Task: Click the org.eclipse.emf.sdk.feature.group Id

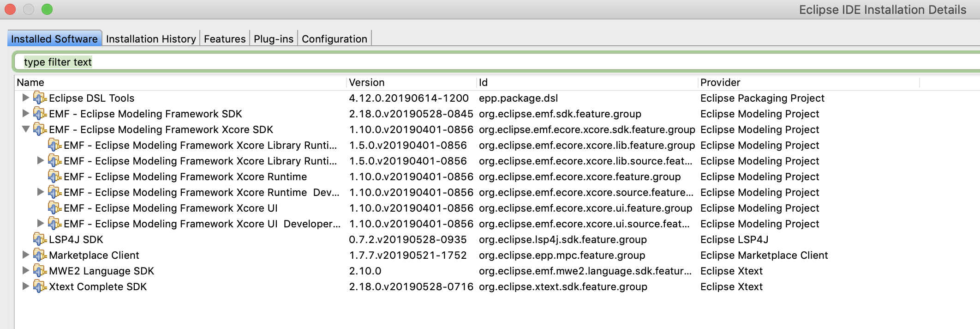Action: [560, 114]
